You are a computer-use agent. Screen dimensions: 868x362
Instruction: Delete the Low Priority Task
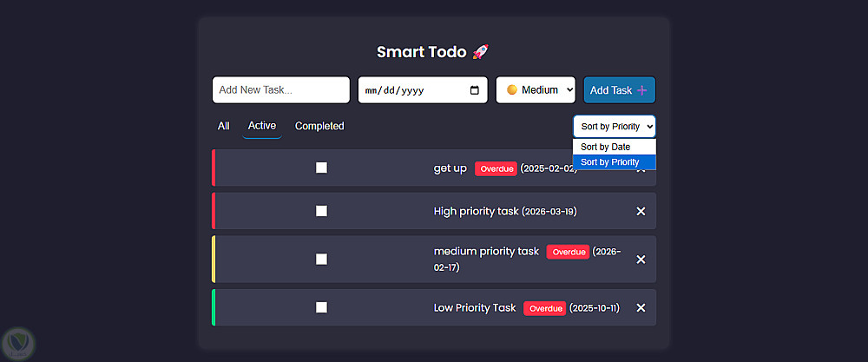point(641,308)
